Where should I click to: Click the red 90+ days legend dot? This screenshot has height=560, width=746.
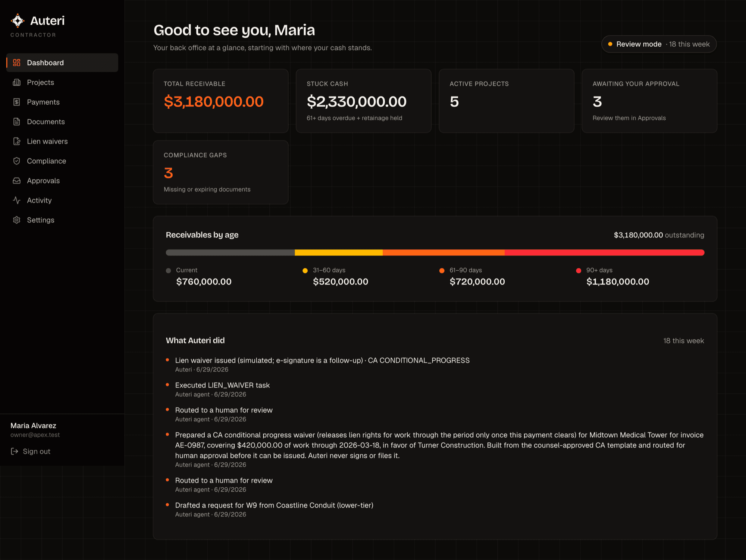tap(579, 270)
